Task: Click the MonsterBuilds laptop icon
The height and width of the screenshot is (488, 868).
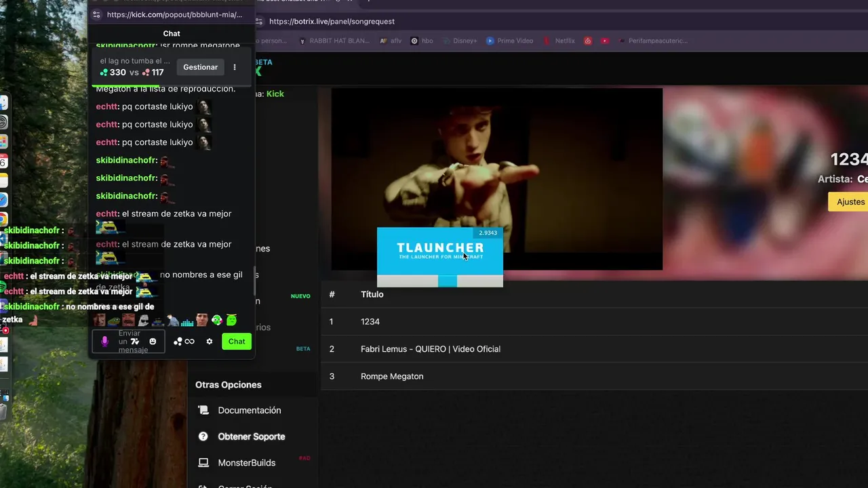Action: 203,463
